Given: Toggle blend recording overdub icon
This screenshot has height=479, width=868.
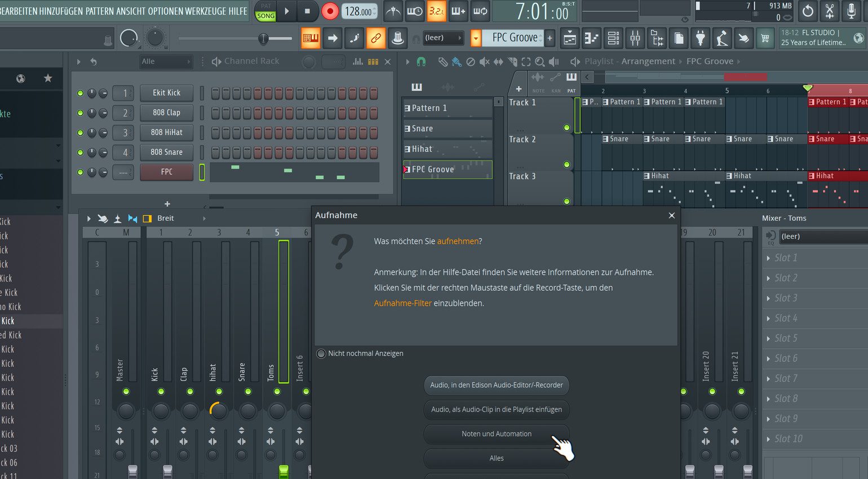Looking at the screenshot, I should [x=458, y=11].
